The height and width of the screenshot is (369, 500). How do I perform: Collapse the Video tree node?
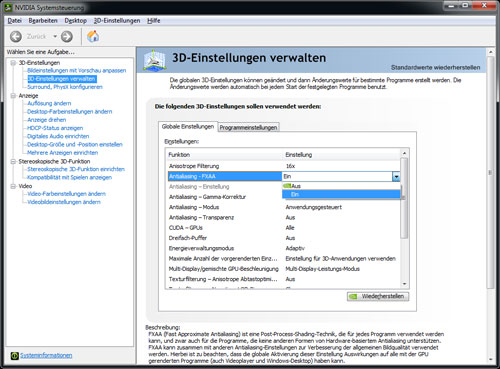coord(13,186)
